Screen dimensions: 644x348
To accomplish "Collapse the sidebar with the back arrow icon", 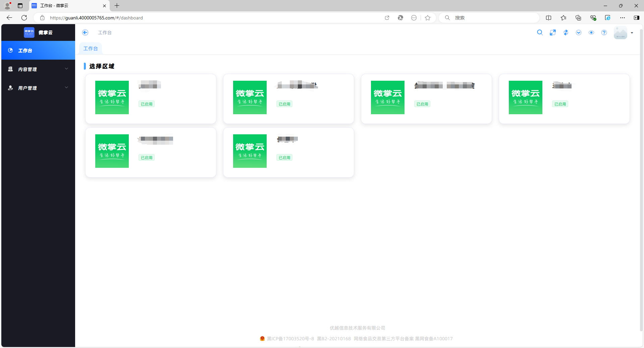I will pyautogui.click(x=85, y=32).
